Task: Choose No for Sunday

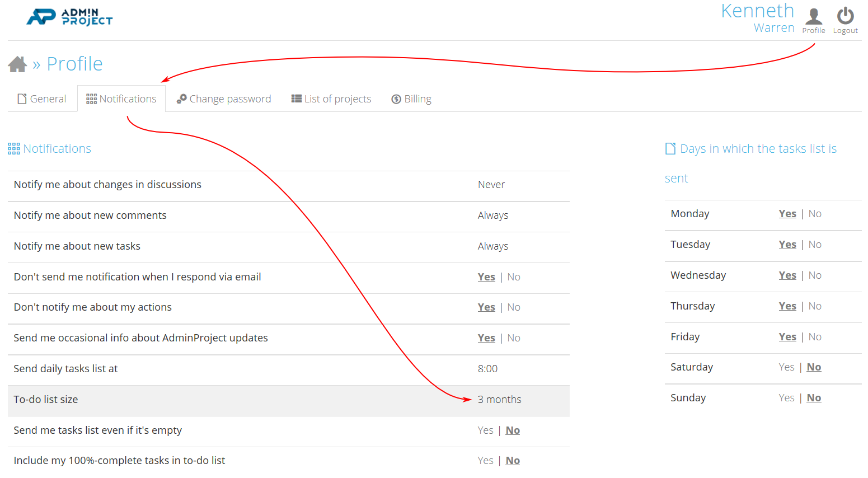Action: click(814, 398)
